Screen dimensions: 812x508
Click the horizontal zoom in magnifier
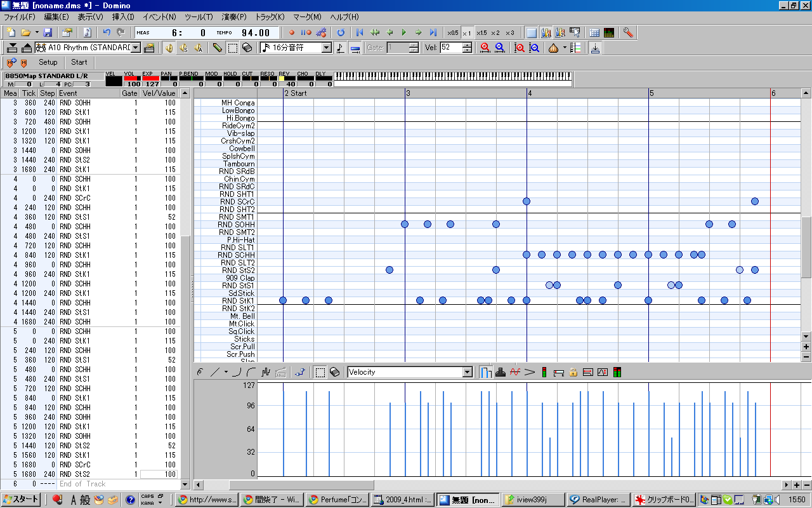point(485,48)
